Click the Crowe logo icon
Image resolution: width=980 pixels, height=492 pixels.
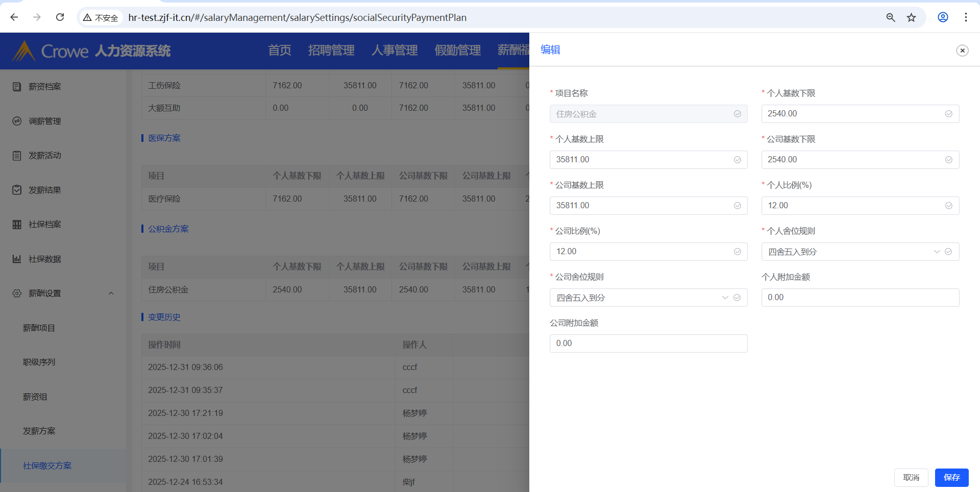(23, 51)
